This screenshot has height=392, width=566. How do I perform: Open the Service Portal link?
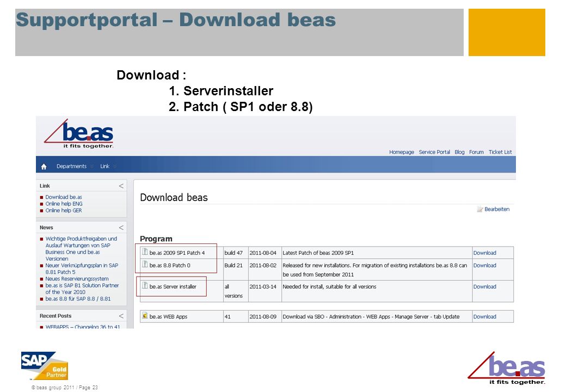[434, 152]
